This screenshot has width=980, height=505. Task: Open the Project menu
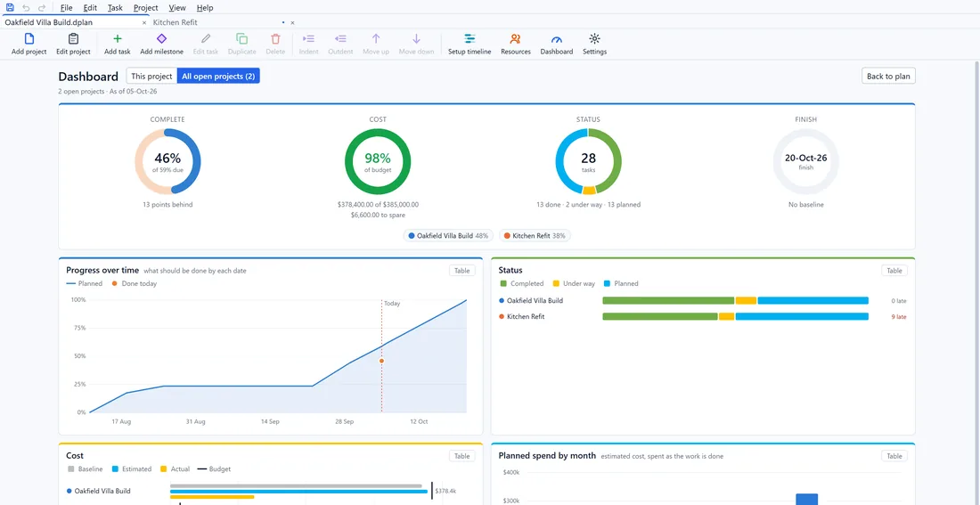click(x=145, y=8)
